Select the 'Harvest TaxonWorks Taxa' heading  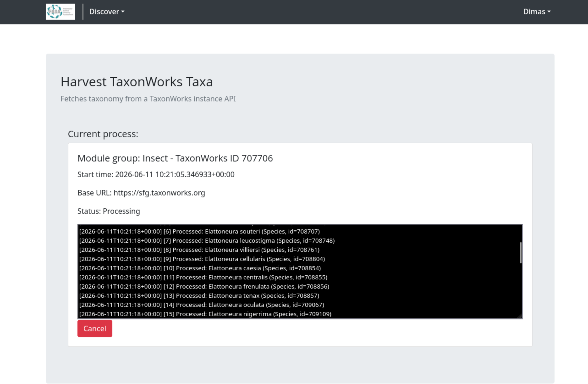click(x=137, y=82)
